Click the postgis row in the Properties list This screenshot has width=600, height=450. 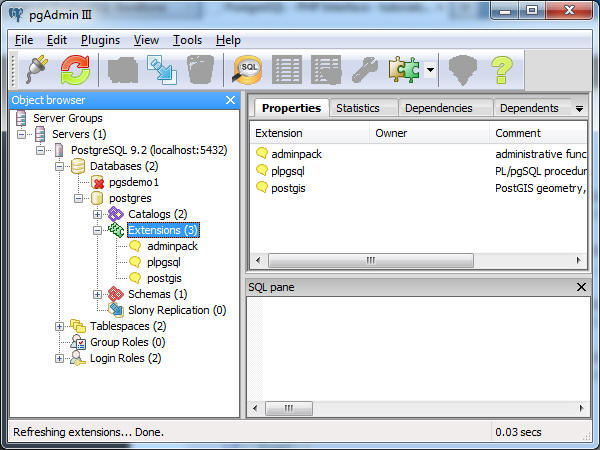(x=418, y=188)
